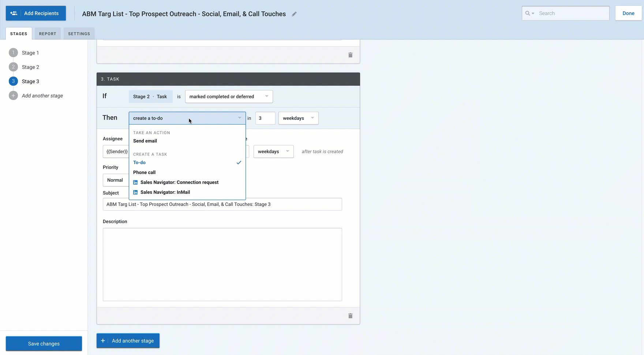The width and height of the screenshot is (644, 355).
Task: Click inside the Description text area
Action: [x=222, y=265]
